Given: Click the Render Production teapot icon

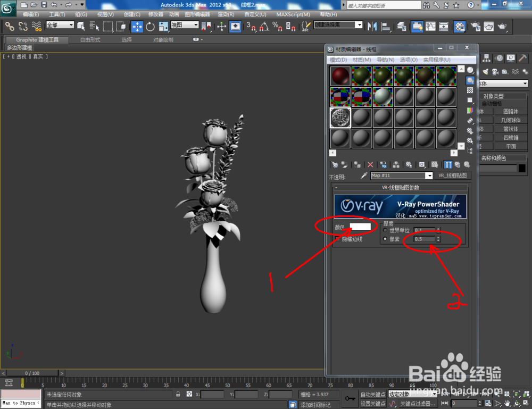Looking at the screenshot, I should point(502,27).
